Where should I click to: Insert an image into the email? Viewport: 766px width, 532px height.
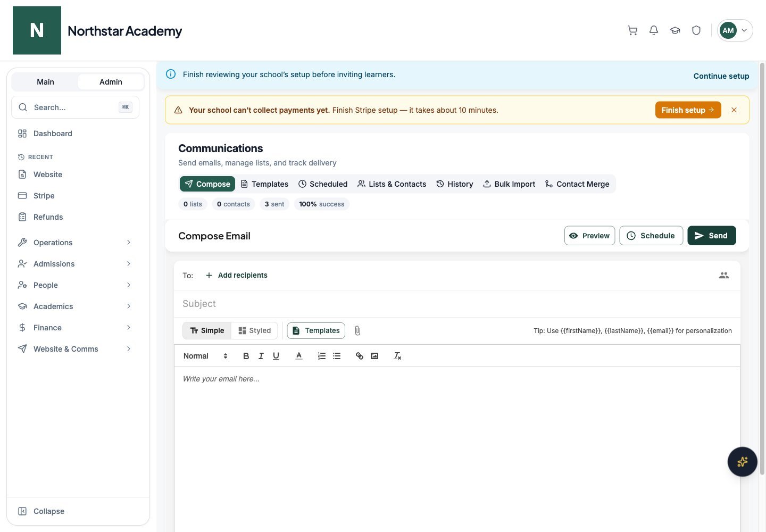[x=374, y=356]
